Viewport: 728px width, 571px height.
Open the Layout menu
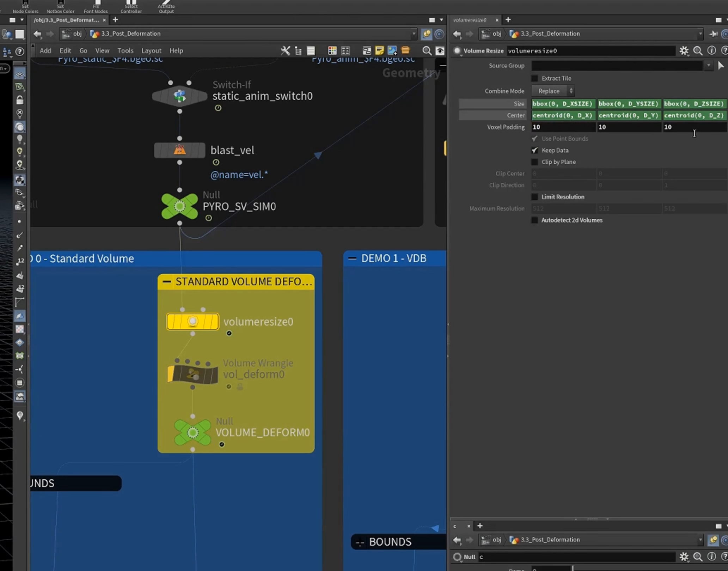(151, 51)
